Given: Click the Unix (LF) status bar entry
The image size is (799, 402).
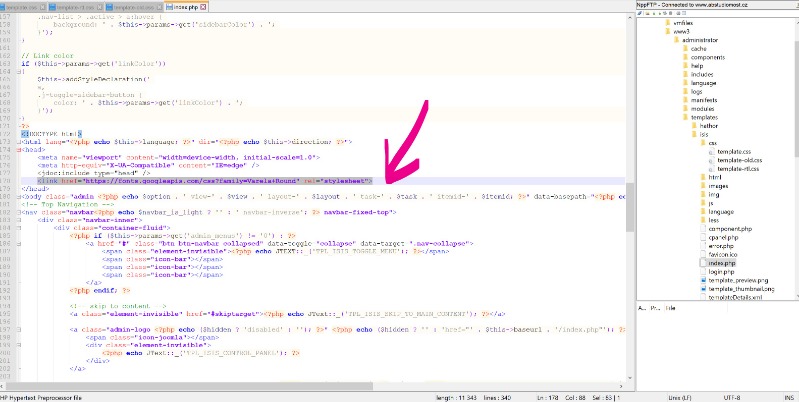Looking at the screenshot, I should tap(679, 398).
